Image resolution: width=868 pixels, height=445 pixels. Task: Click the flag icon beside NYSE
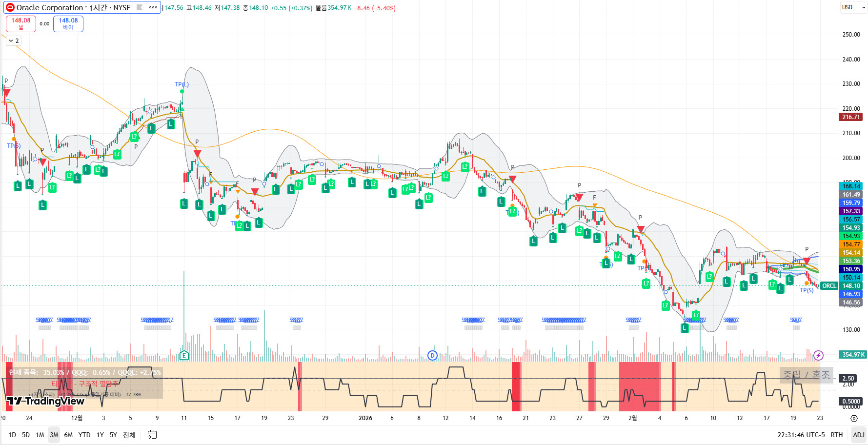click(x=140, y=7)
